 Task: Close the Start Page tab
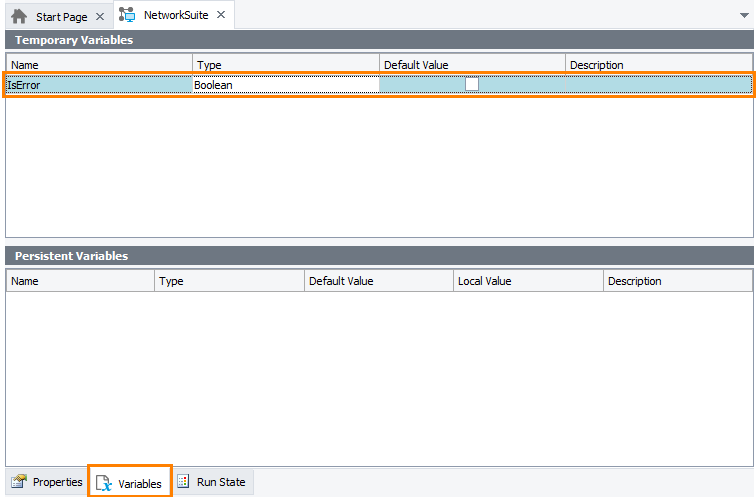point(100,17)
